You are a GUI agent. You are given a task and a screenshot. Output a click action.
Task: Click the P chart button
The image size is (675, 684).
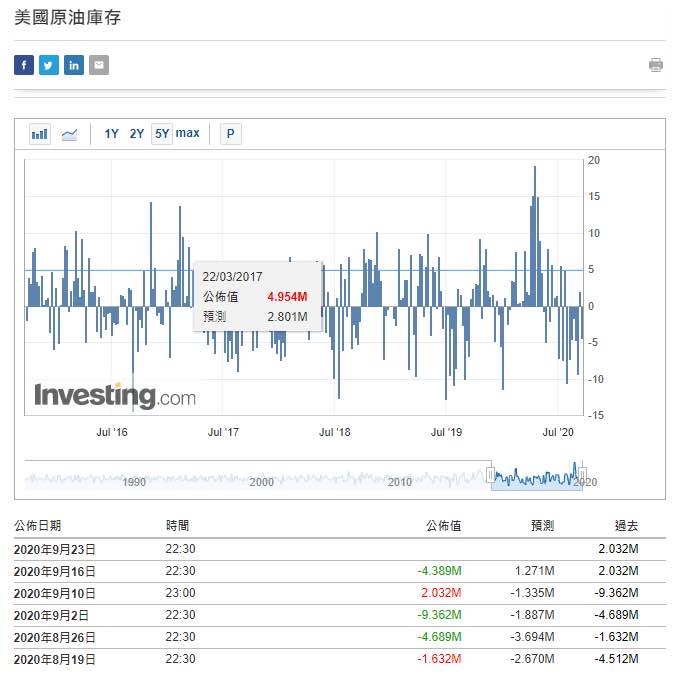point(231,133)
